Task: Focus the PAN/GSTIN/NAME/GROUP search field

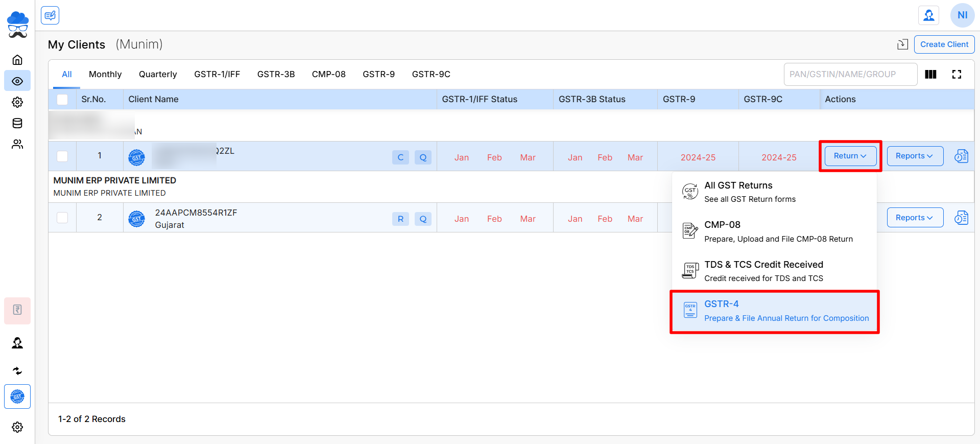Action: tap(850, 75)
